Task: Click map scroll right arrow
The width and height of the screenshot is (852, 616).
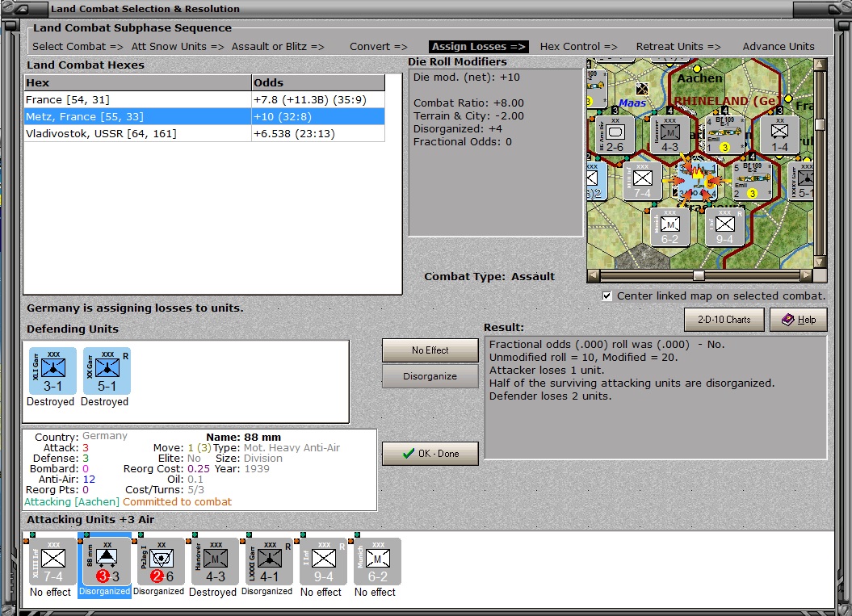Action: 807,276
